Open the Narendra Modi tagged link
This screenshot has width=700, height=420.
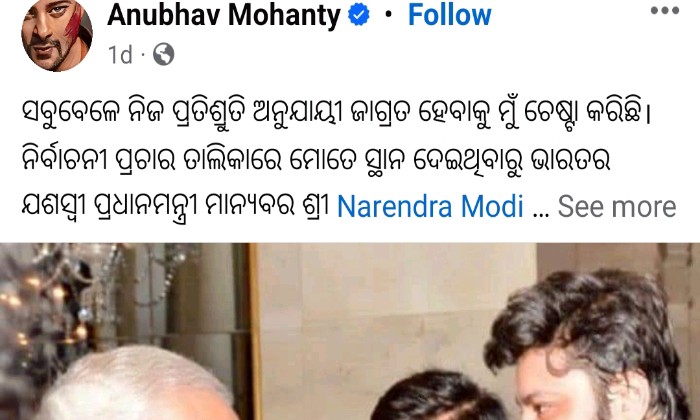tap(430, 207)
